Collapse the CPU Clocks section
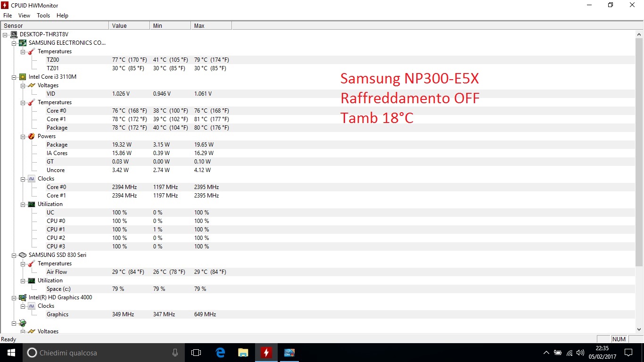 (x=23, y=179)
